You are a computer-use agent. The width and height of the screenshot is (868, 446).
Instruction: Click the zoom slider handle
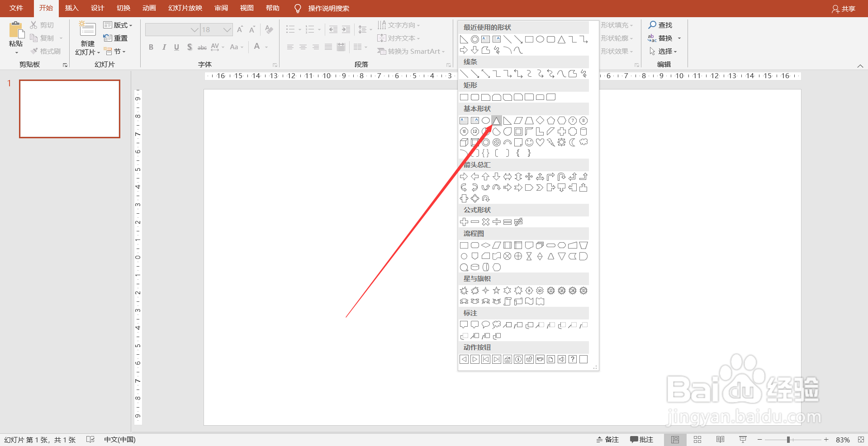tap(788, 440)
